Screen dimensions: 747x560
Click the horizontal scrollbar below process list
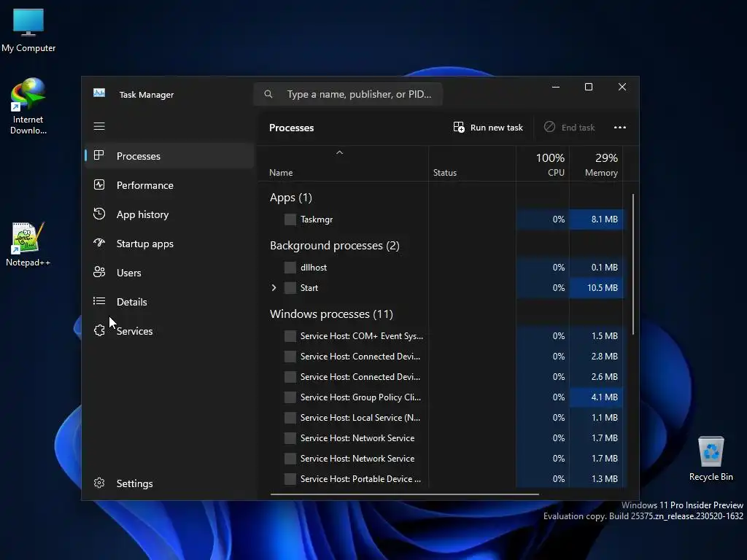click(x=404, y=494)
